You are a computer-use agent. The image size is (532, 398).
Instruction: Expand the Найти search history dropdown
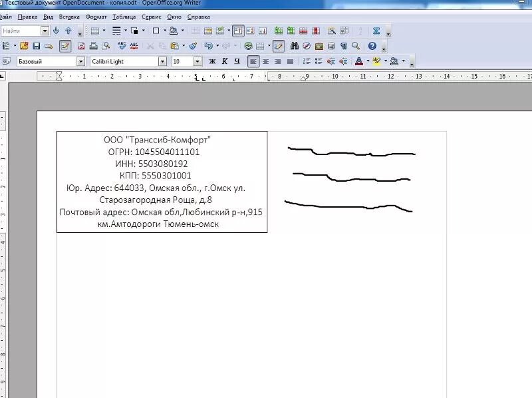click(x=45, y=31)
